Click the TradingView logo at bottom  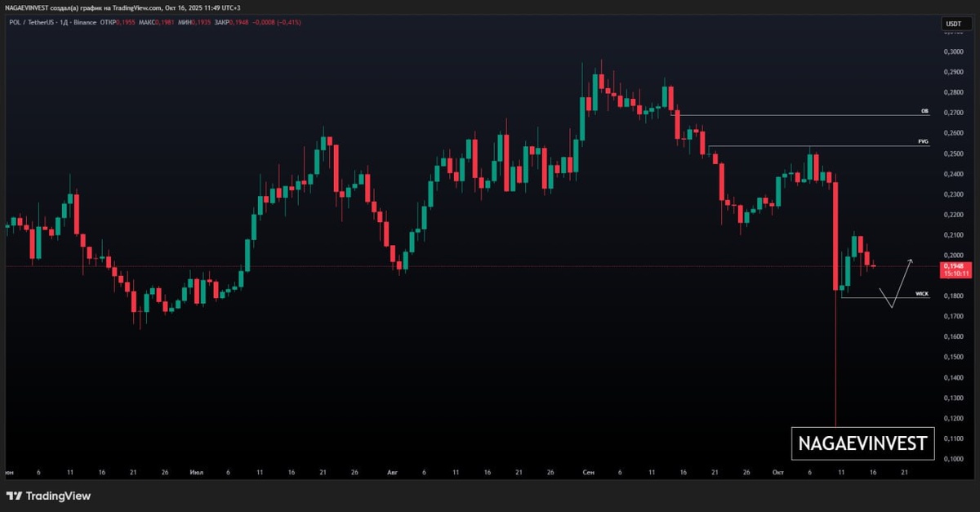(x=49, y=496)
